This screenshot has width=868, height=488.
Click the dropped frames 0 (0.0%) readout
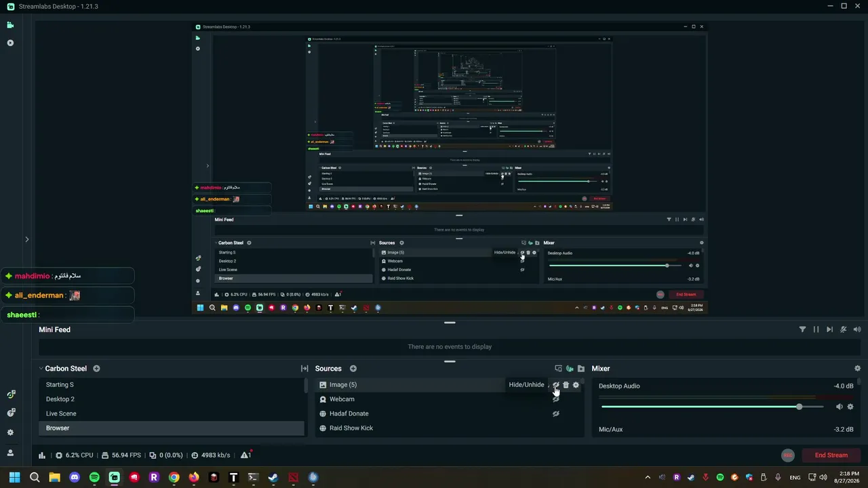[166, 455]
